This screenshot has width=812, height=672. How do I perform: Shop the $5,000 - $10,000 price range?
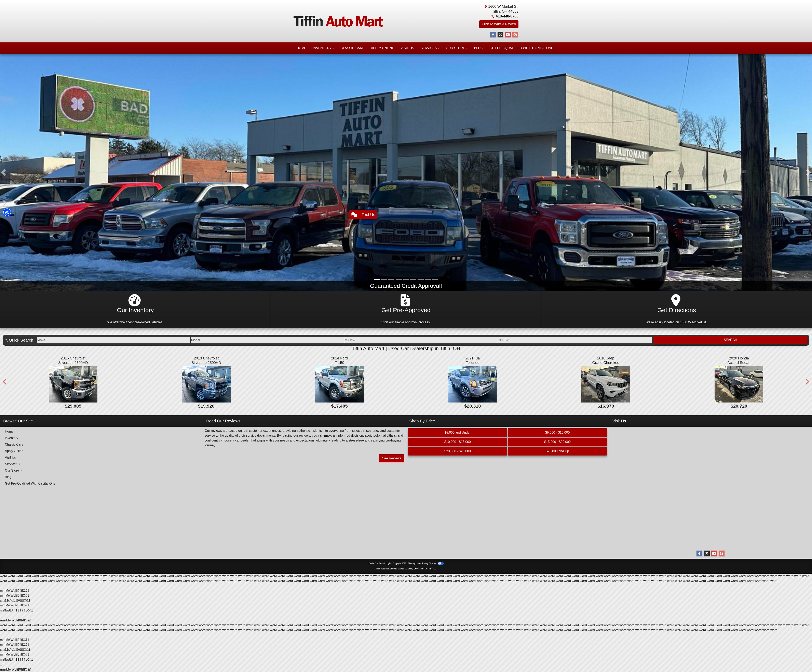coord(557,433)
